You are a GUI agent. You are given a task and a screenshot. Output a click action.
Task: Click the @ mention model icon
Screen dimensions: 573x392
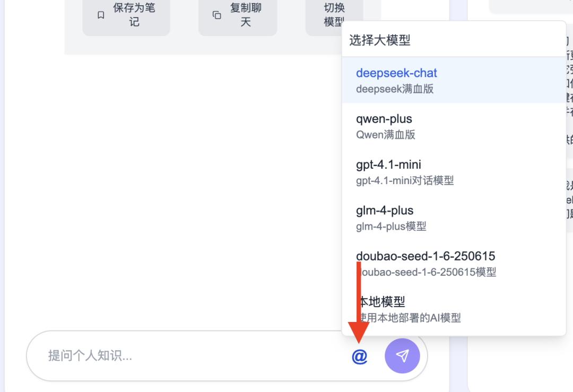[x=360, y=356]
